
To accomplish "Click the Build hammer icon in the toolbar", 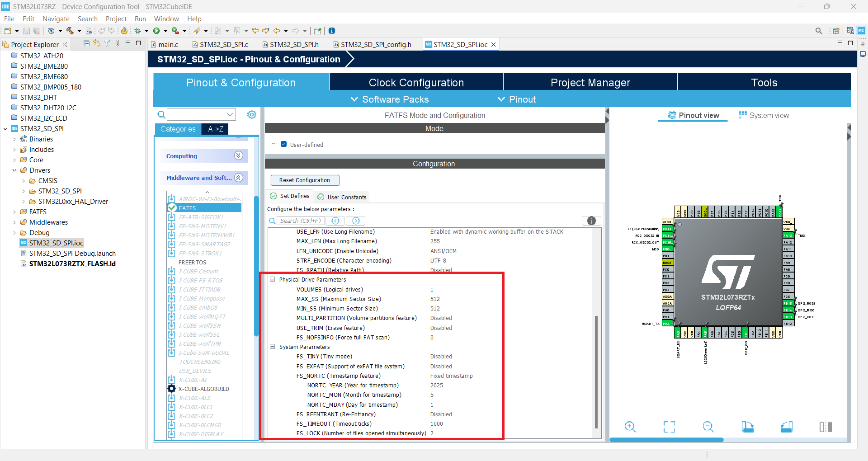I will [x=70, y=31].
